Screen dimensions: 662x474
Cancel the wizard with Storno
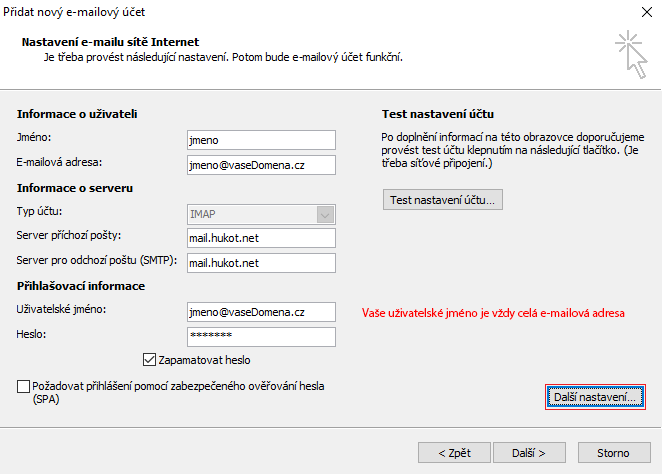pyautogui.click(x=613, y=452)
